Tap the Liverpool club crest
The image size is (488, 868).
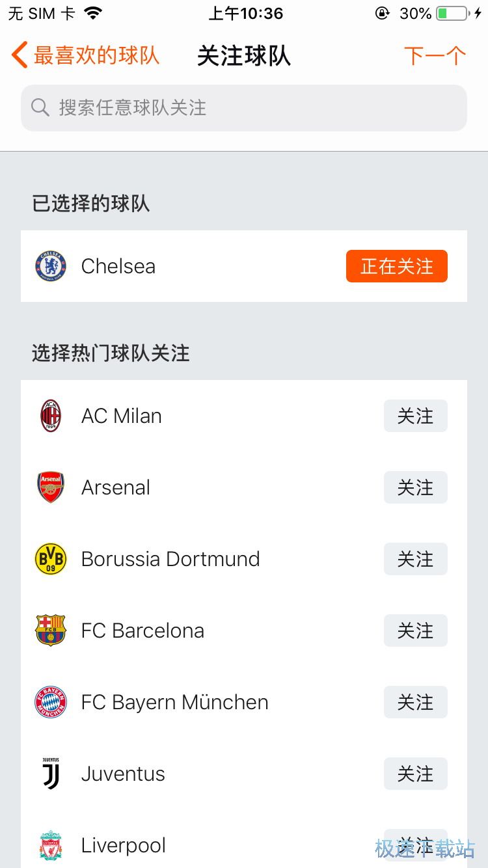coord(51,845)
